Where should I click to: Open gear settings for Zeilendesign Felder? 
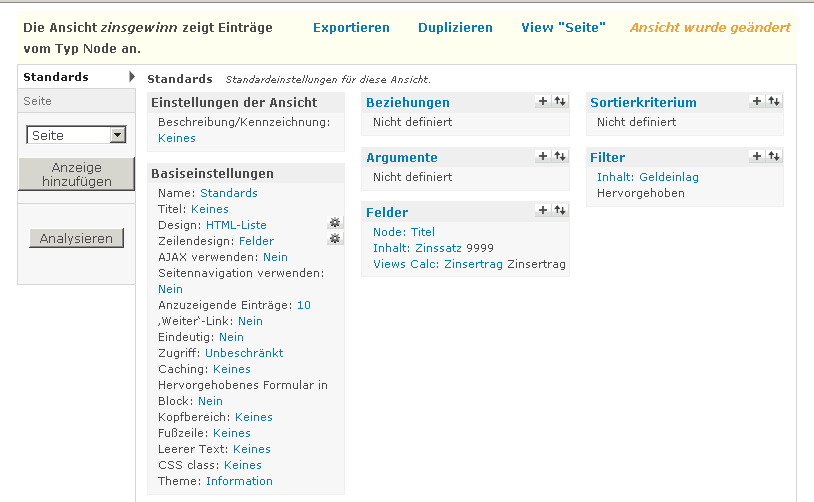pyautogui.click(x=335, y=239)
